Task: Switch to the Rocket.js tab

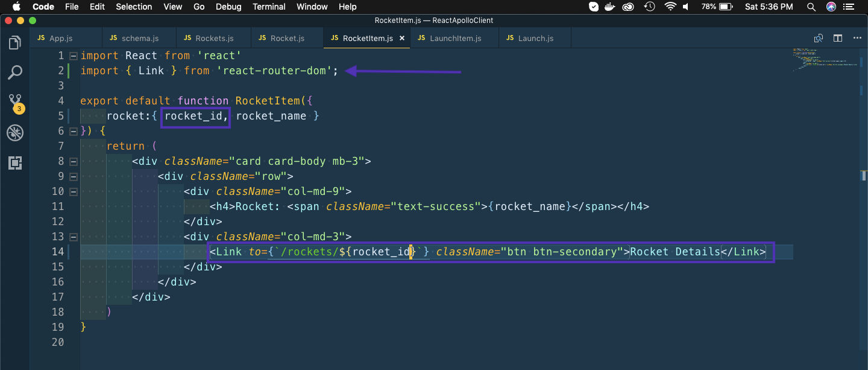Action: [287, 38]
